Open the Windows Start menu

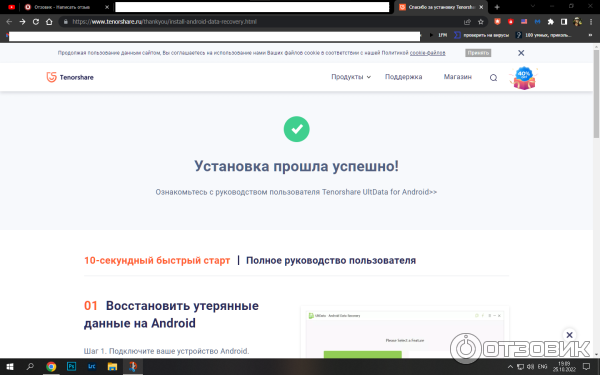[9, 367]
